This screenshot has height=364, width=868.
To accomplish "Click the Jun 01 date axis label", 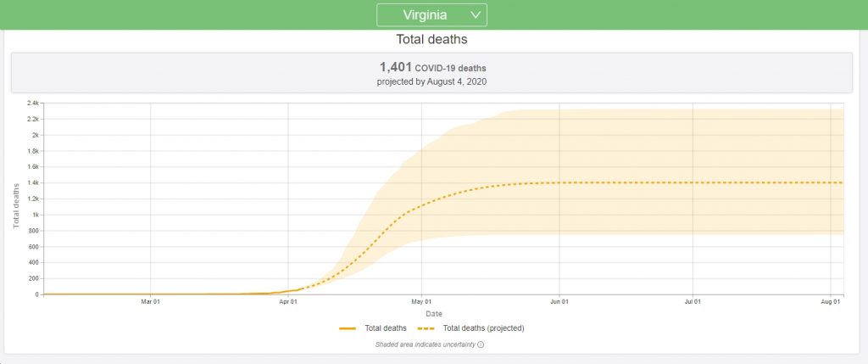I will coord(559,302).
